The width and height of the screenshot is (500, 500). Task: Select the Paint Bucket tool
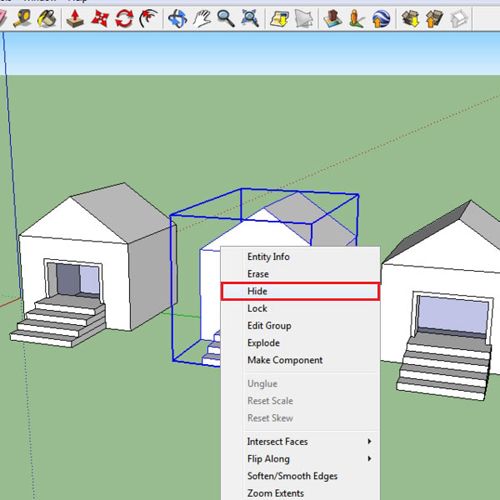pyautogui.click(x=47, y=18)
